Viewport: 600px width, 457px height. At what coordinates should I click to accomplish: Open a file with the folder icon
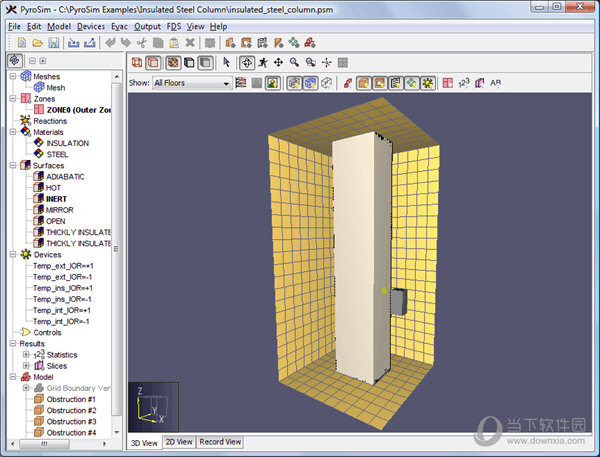pos(38,42)
